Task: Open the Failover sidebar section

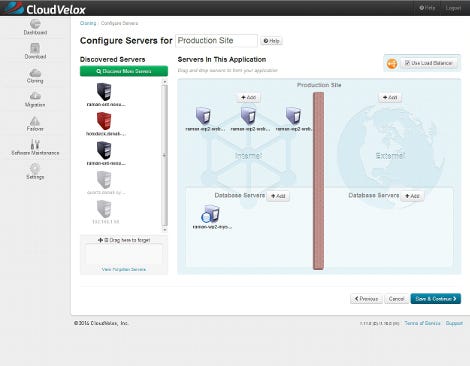Action: point(35,123)
